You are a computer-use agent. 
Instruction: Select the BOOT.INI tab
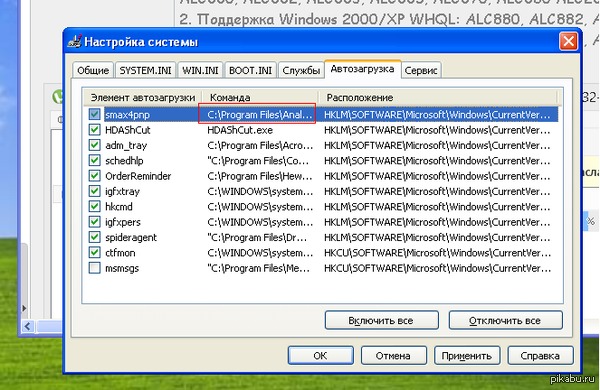pos(250,70)
